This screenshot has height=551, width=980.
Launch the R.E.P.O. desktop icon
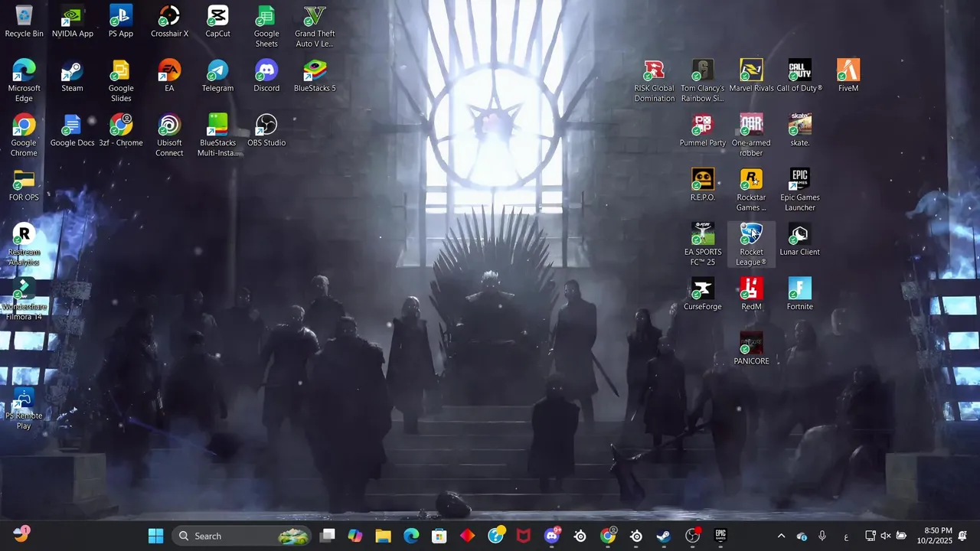(702, 185)
